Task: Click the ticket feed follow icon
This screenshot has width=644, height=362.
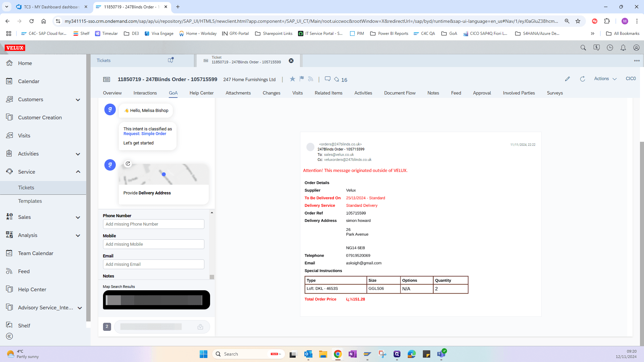Action: 311,79
